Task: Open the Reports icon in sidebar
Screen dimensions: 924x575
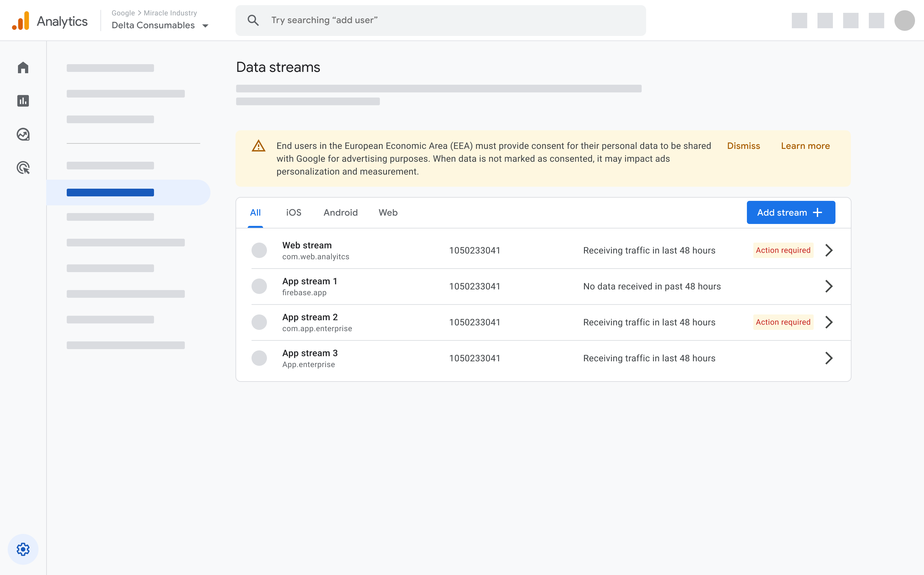Action: click(x=24, y=101)
